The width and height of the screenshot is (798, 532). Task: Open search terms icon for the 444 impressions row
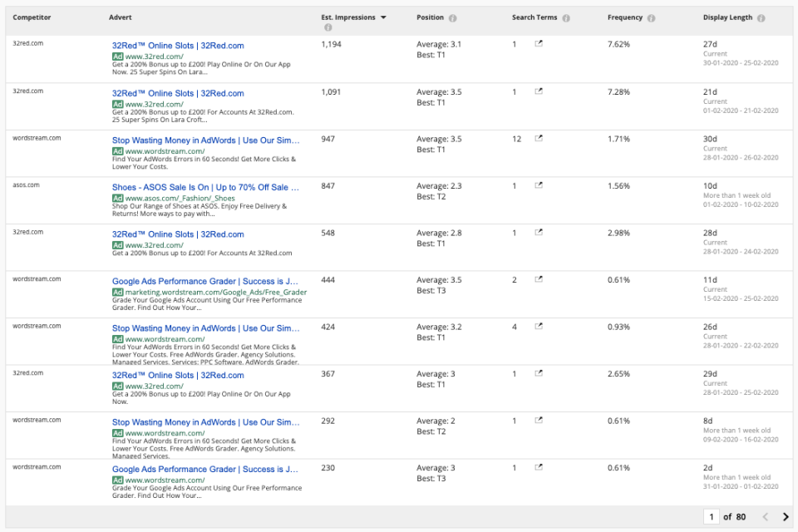click(x=539, y=280)
